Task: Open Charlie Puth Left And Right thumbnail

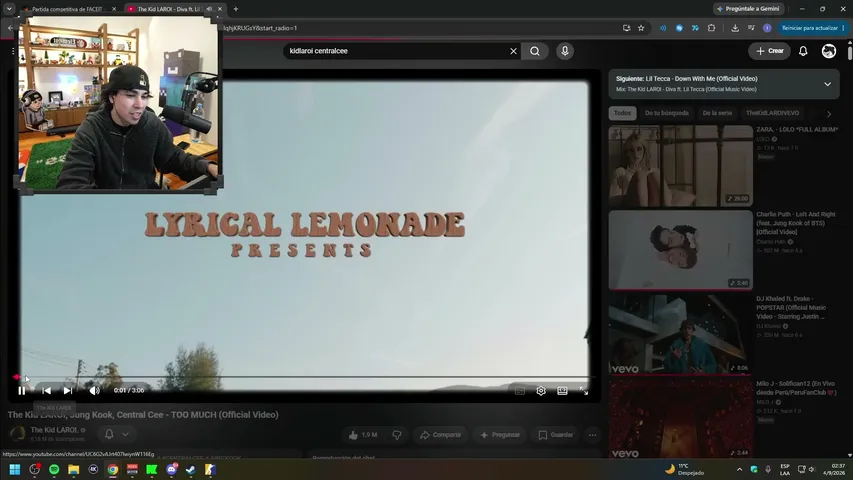Action: tap(681, 250)
